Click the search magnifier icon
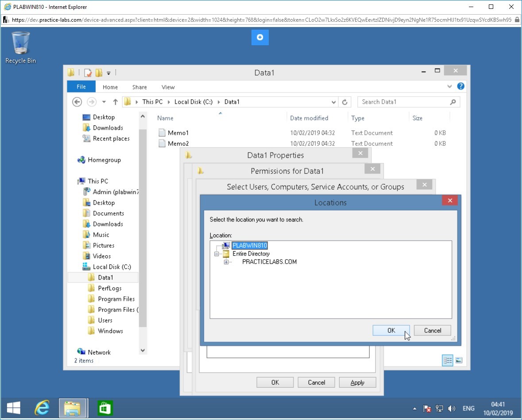The image size is (522, 420). tap(453, 102)
